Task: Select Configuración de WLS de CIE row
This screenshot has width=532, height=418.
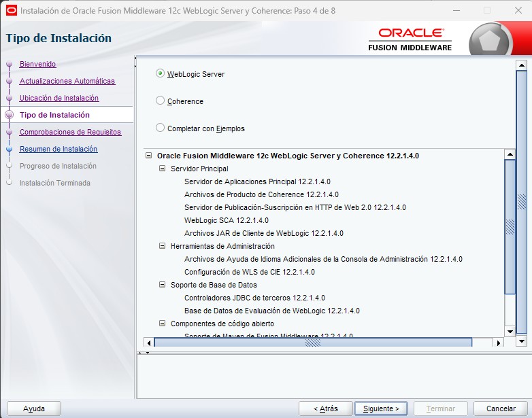Action: [x=250, y=272]
